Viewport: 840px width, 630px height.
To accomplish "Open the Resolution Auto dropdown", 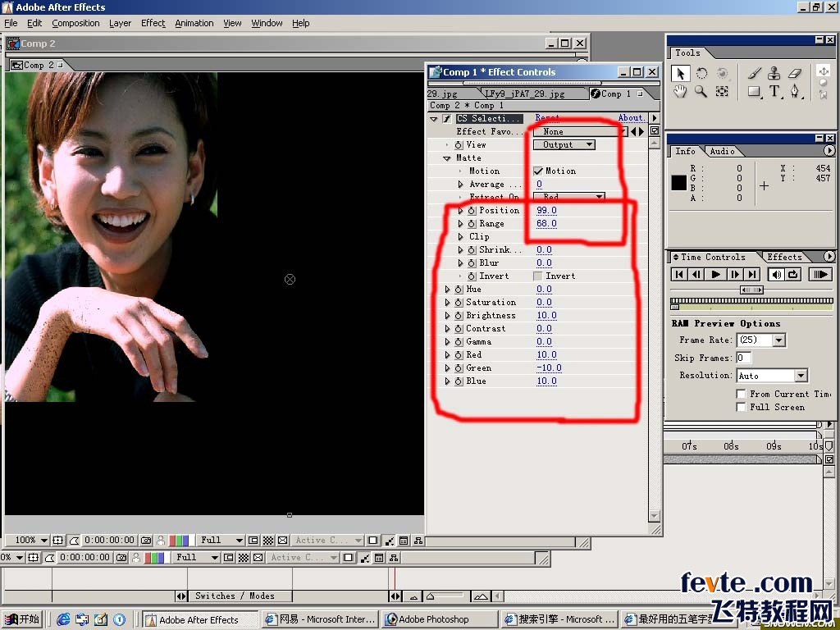I will (x=772, y=376).
